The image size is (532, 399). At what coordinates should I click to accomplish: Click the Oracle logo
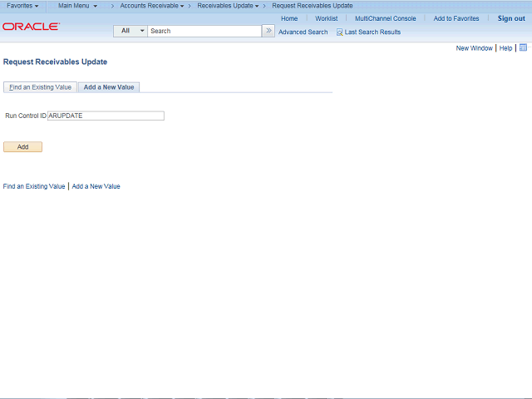32,27
